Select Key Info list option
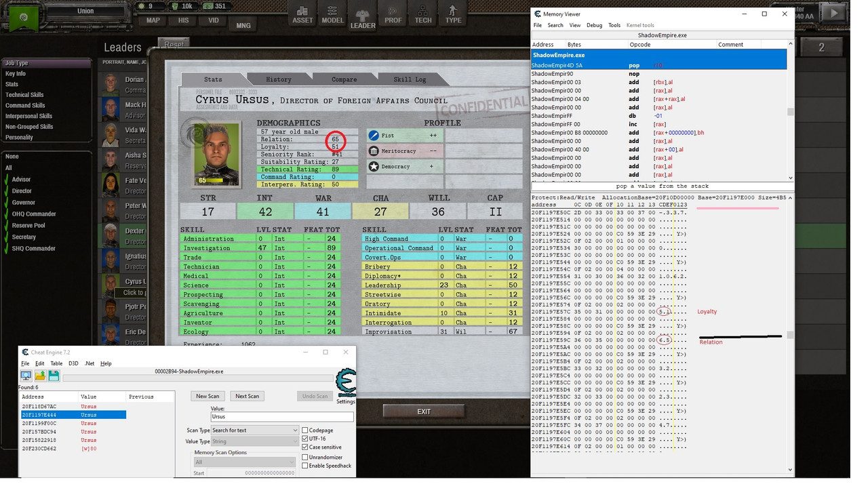The image size is (868, 503). coord(16,74)
